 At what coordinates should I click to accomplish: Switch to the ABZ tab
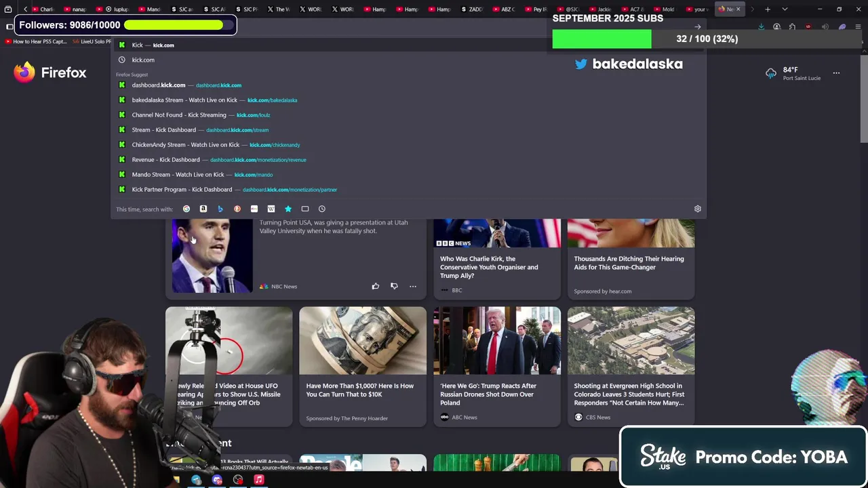click(505, 9)
